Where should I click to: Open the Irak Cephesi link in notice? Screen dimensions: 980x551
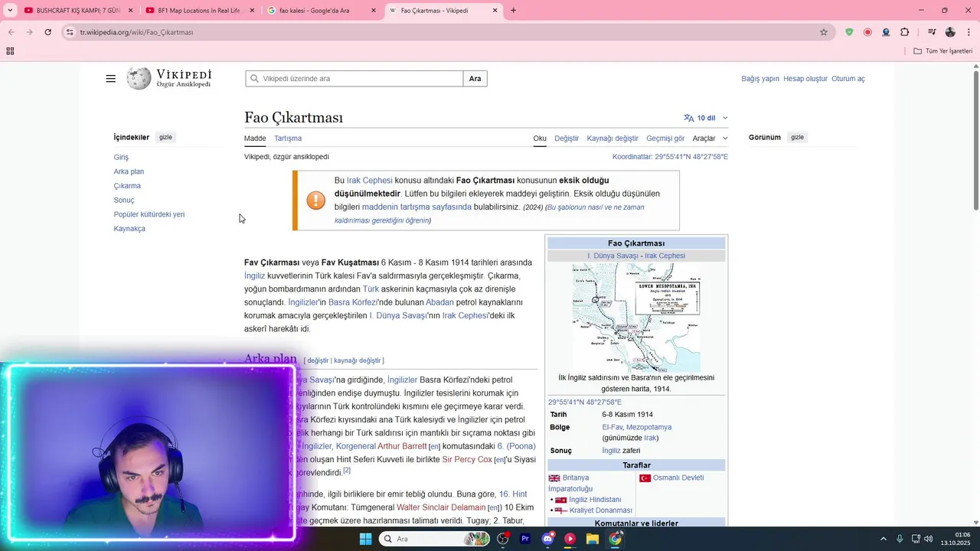[370, 181]
